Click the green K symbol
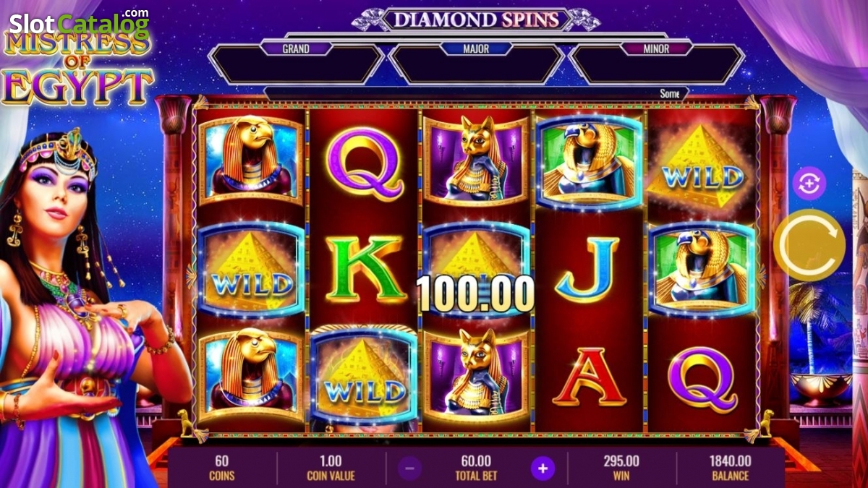The width and height of the screenshot is (868, 488). coord(364,269)
